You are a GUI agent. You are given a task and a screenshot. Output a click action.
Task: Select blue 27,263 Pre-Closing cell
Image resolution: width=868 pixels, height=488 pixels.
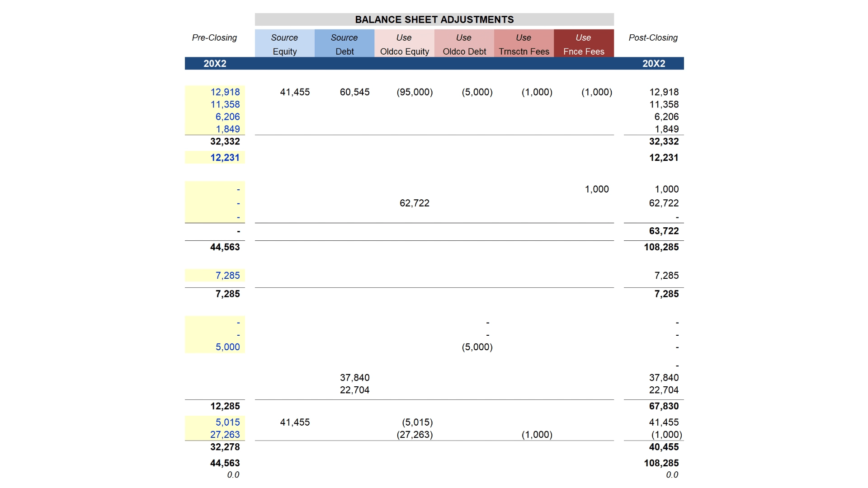225,435
